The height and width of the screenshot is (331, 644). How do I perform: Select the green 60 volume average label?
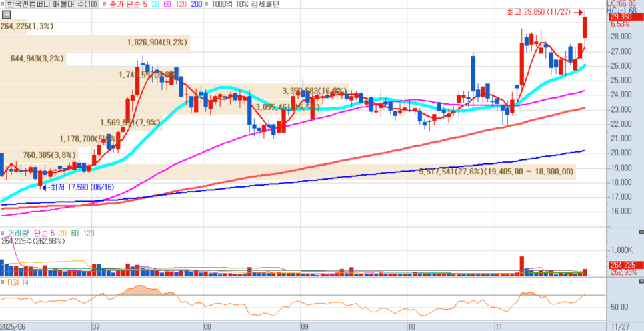coord(75,233)
